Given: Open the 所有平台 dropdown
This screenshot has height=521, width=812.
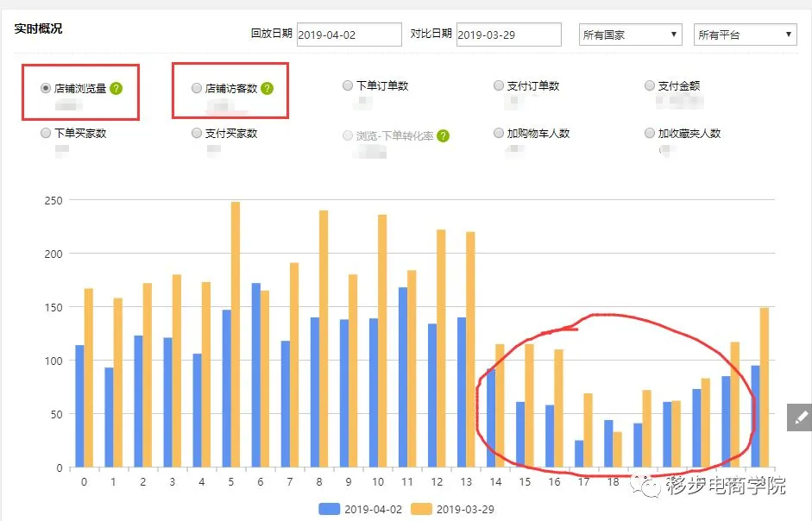Looking at the screenshot, I should (x=746, y=35).
